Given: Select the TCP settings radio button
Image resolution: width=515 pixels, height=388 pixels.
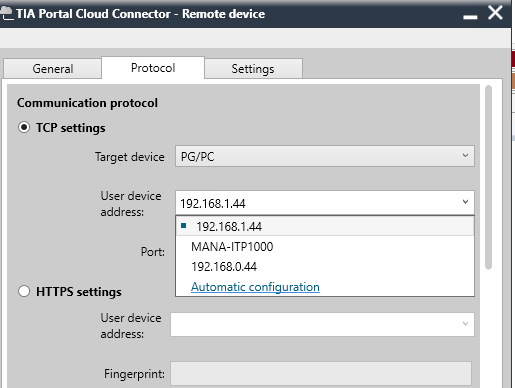Looking at the screenshot, I should (x=24, y=127).
